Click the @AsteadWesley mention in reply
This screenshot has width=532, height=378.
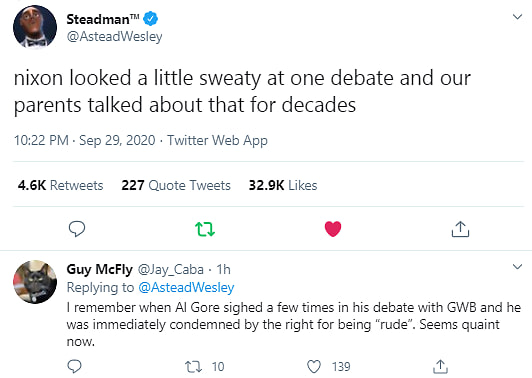click(x=186, y=287)
